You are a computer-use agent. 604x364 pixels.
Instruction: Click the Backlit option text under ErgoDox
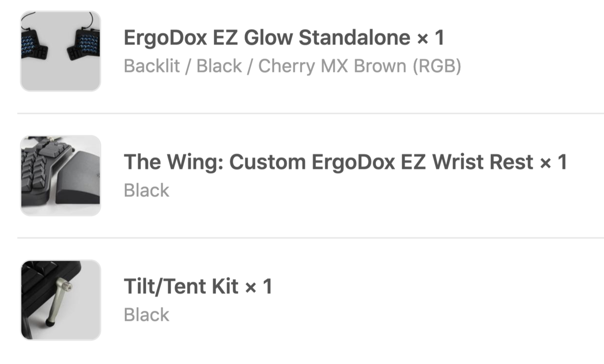[152, 66]
